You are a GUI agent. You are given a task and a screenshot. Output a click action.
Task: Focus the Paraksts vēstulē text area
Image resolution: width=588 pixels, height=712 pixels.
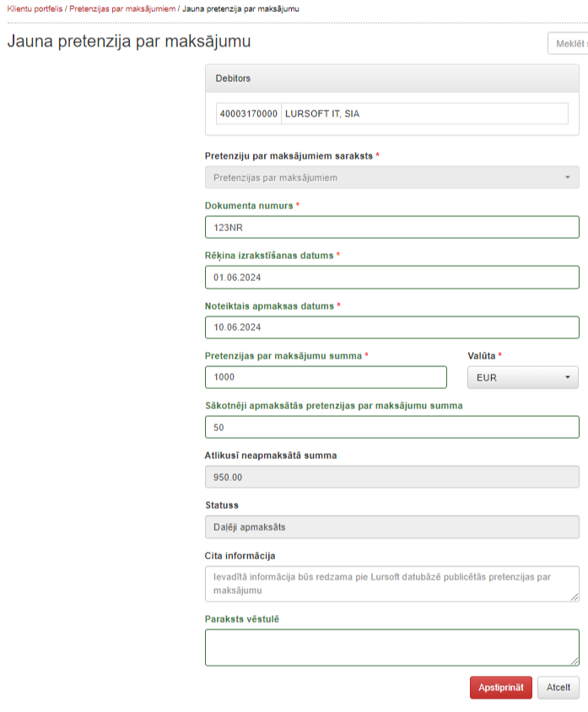tap(391, 647)
